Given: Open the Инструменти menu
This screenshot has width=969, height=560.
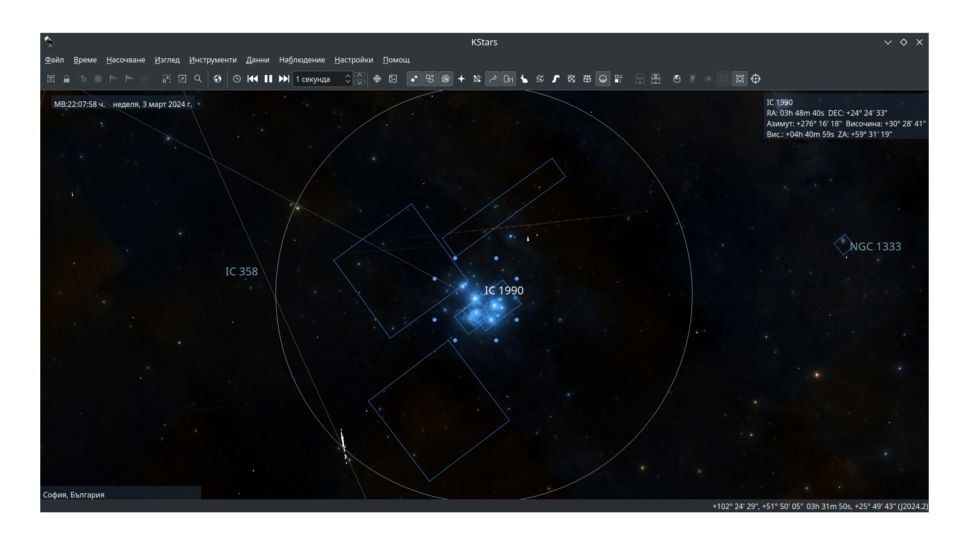Looking at the screenshot, I should pyautogui.click(x=212, y=60).
